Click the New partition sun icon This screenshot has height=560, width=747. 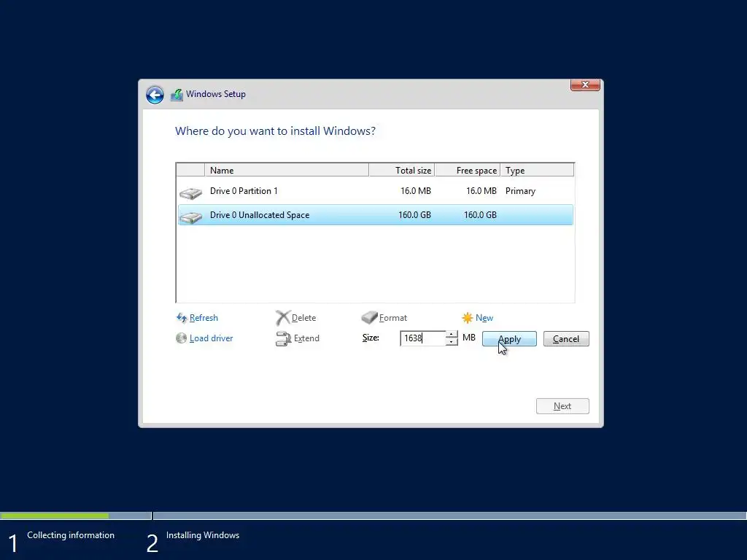[x=468, y=318]
